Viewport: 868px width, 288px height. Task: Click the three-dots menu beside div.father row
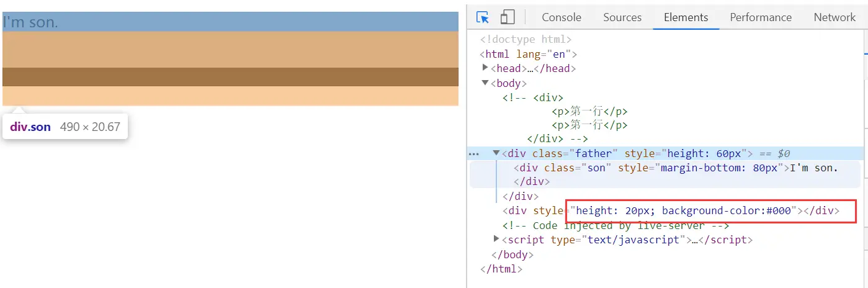click(474, 153)
